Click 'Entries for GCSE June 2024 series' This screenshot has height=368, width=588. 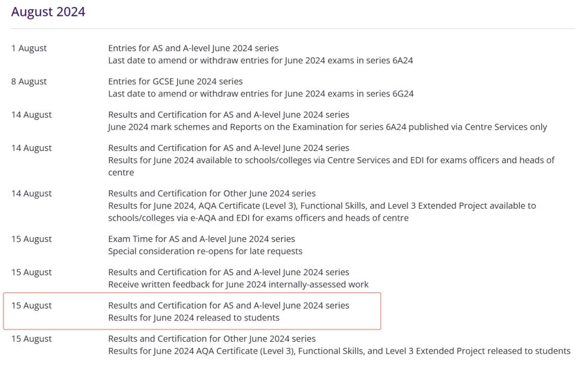pyautogui.click(x=175, y=81)
